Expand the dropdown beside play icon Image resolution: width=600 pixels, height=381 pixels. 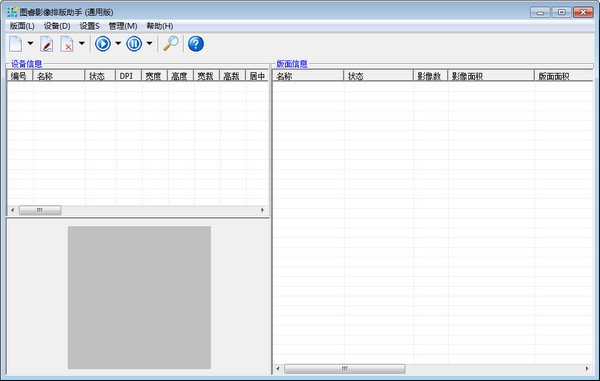tap(118, 44)
